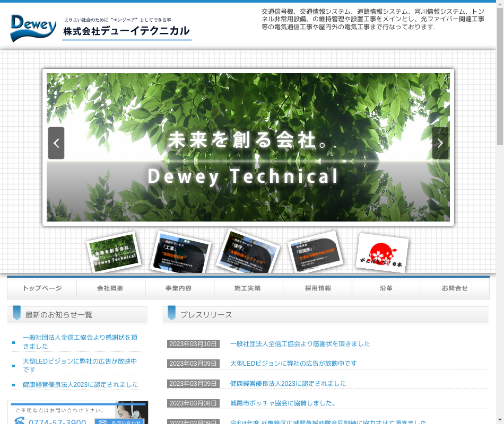The image size is (504, 424).
Task: Open the 事業内容 menu item
Action: pyautogui.click(x=179, y=288)
